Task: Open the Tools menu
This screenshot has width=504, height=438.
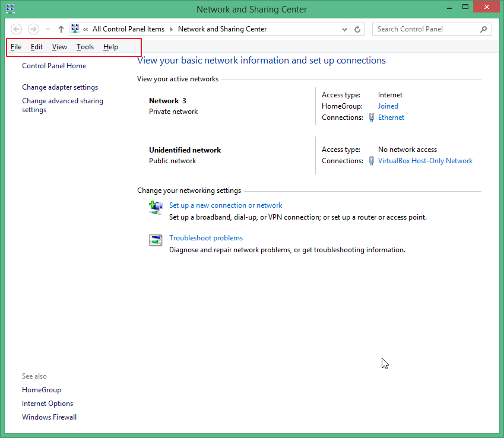Action: pyautogui.click(x=85, y=47)
